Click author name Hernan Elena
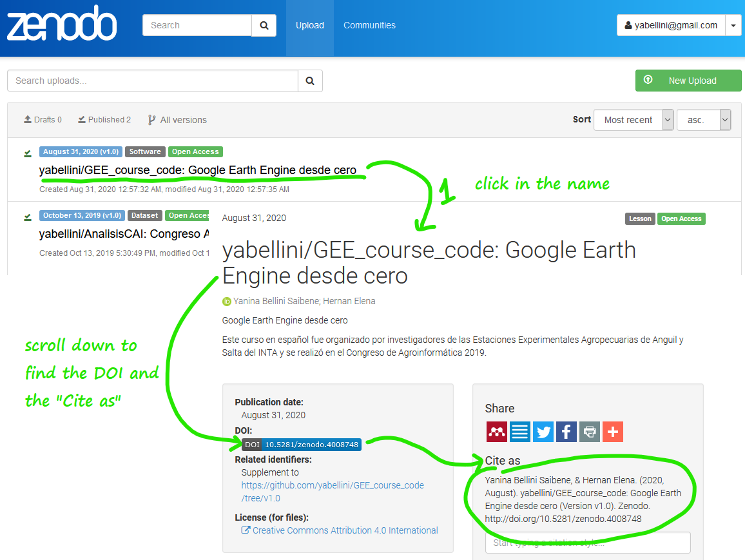 pos(349,301)
